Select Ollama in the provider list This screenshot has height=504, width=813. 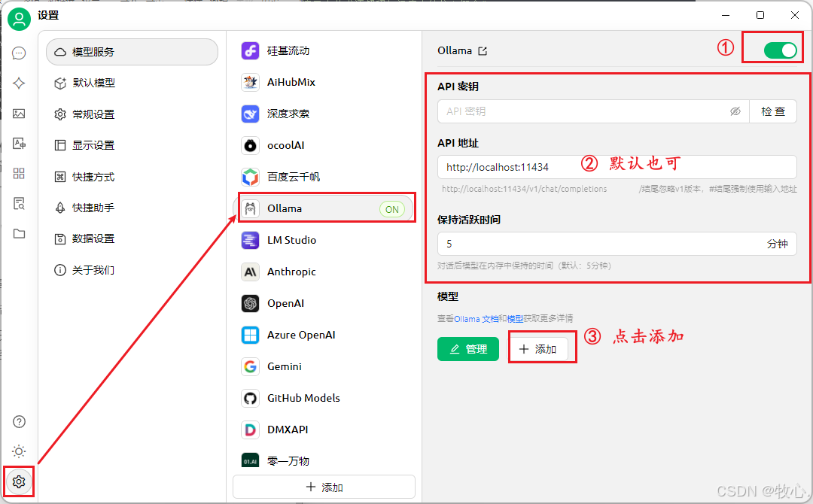324,209
